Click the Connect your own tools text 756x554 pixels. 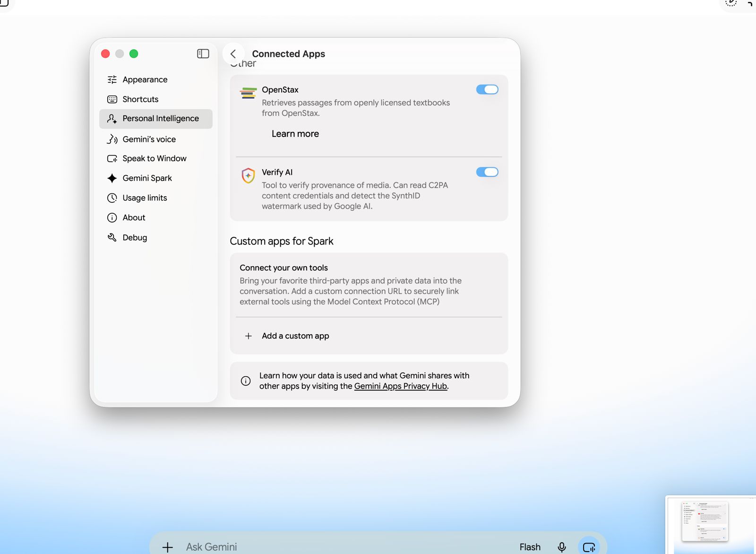(x=283, y=268)
